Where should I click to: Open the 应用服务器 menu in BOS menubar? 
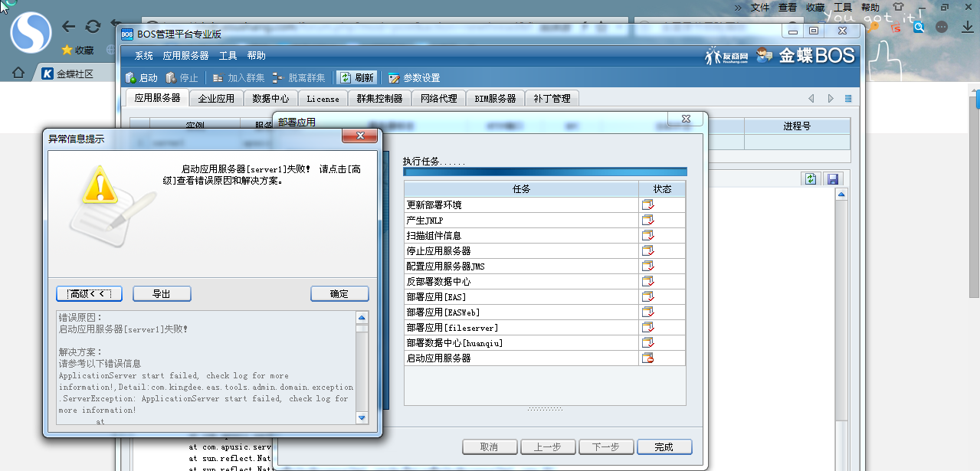tap(185, 56)
